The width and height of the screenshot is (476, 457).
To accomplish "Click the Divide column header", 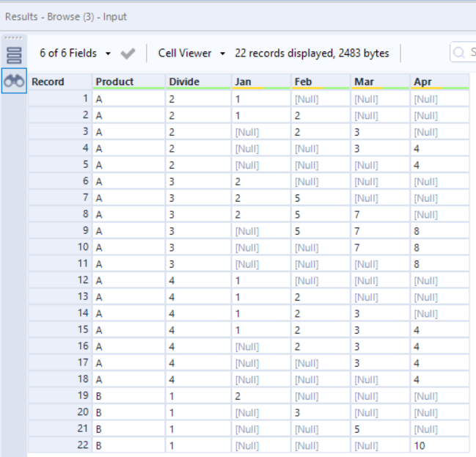I will (x=184, y=81).
